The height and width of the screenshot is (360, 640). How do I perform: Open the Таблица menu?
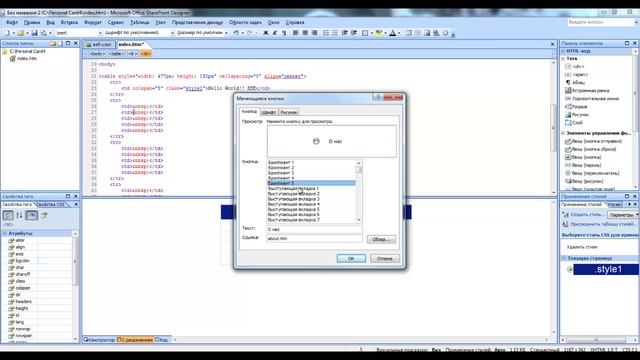(140, 22)
